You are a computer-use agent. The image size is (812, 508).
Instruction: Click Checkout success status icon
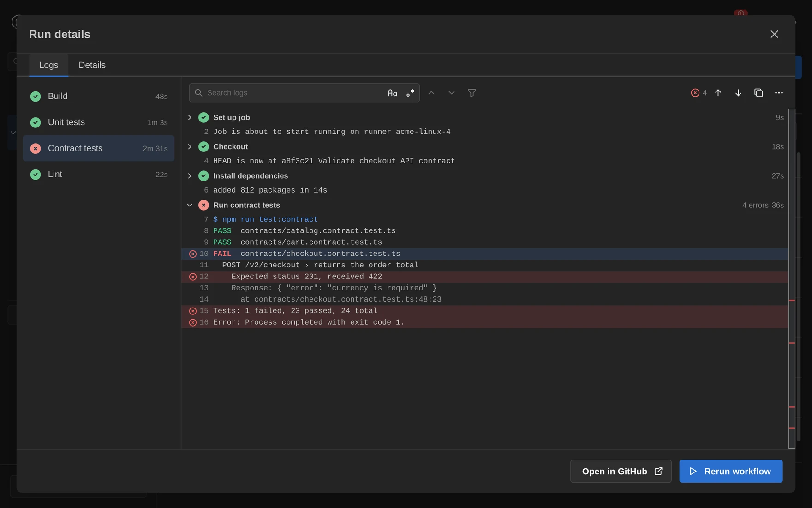[203, 147]
